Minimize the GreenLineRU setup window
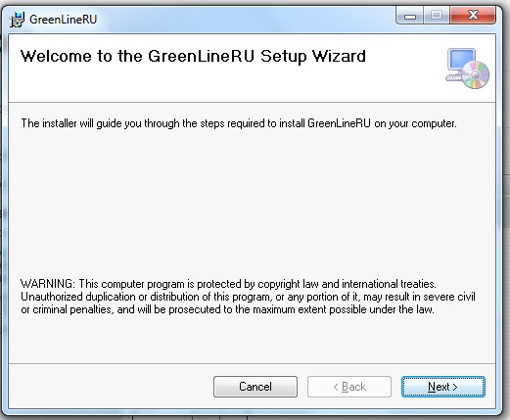The width and height of the screenshot is (510, 420). [x=410, y=16]
